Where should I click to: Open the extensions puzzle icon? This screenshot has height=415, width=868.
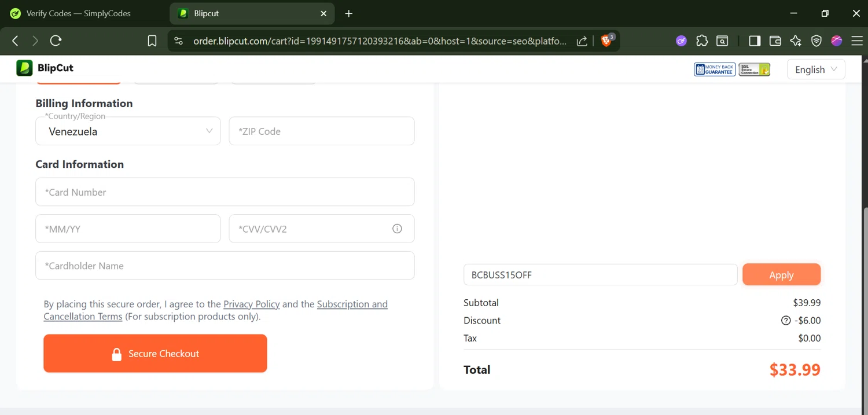(x=702, y=41)
